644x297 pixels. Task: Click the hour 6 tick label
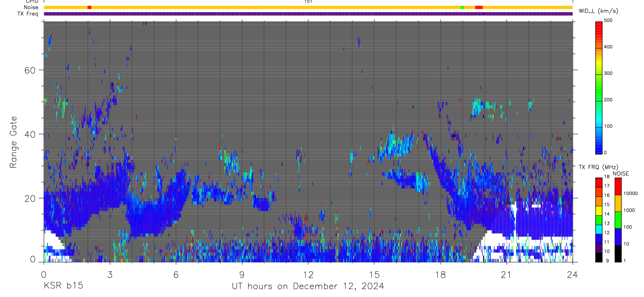tap(176, 274)
